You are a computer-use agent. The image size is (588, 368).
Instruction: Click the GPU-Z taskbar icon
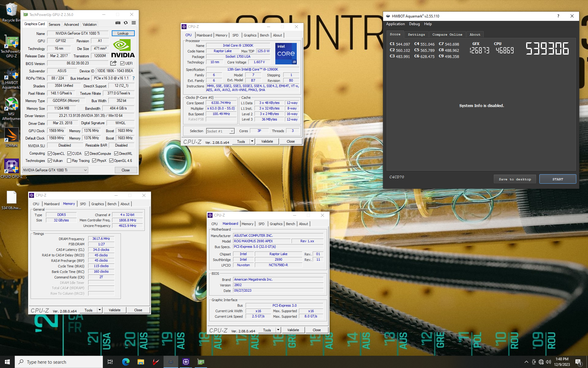[x=201, y=362]
